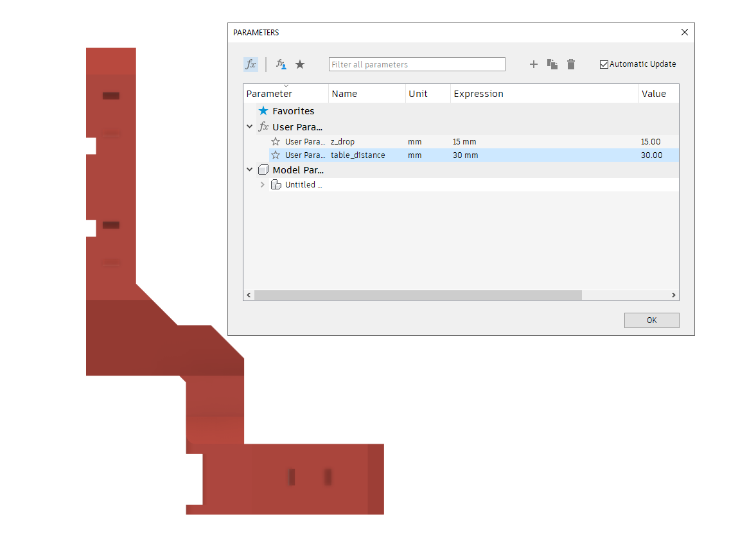Image resolution: width=756 pixels, height=540 pixels.
Task: Click the copy parameters icon
Action: [x=552, y=64]
